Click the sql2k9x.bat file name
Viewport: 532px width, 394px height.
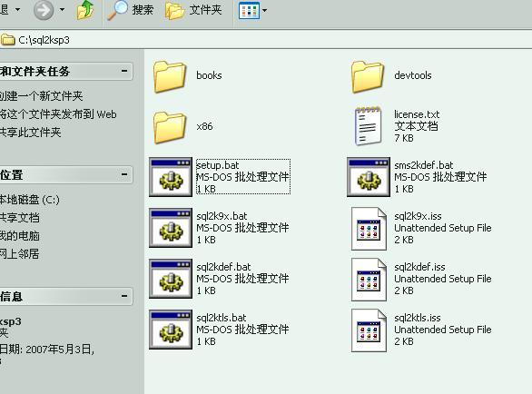tap(222, 216)
